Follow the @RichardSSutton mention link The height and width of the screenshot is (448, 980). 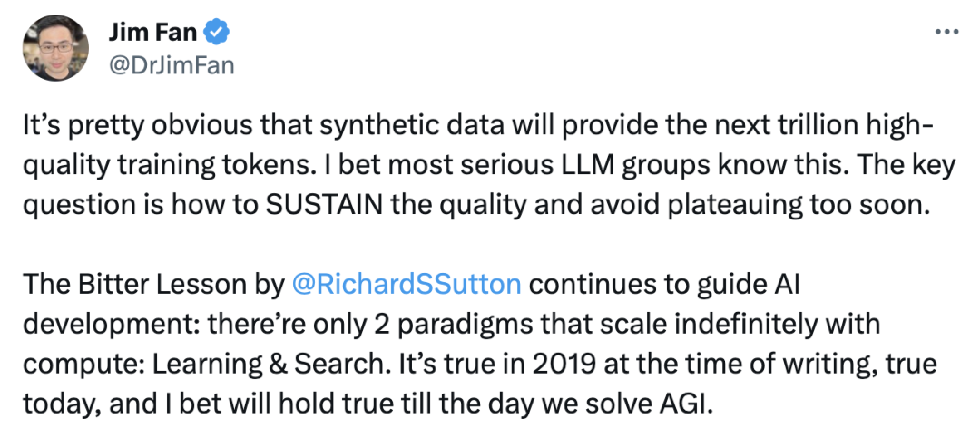[x=407, y=285]
